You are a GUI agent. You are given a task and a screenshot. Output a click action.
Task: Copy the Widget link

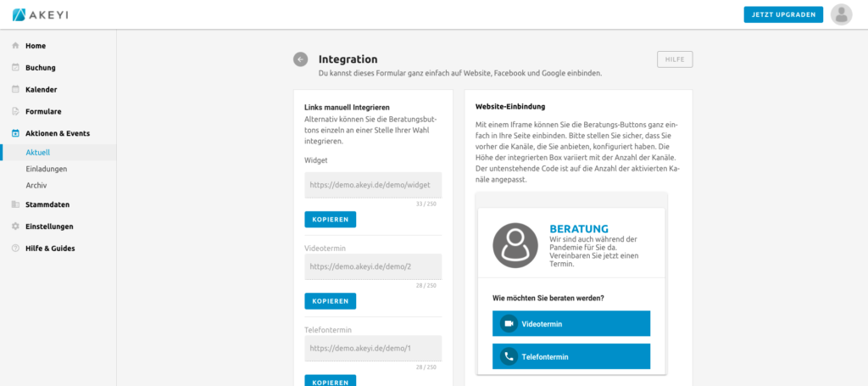pyautogui.click(x=330, y=220)
